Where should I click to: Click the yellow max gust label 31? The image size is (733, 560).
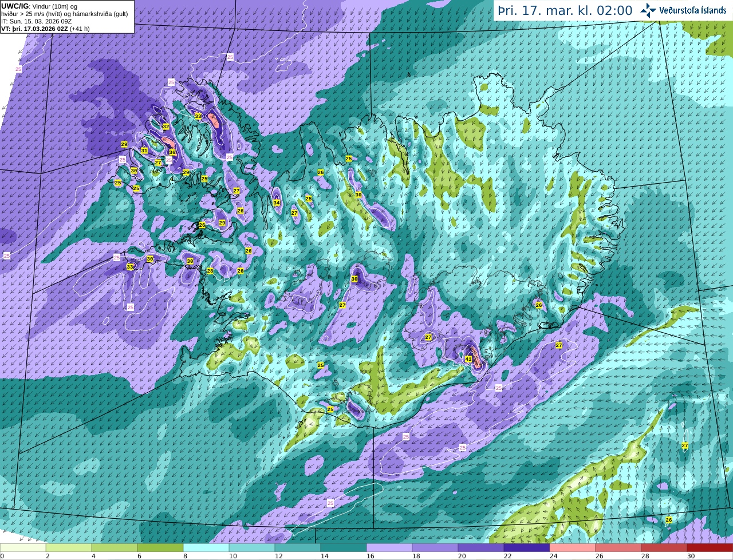click(144, 151)
